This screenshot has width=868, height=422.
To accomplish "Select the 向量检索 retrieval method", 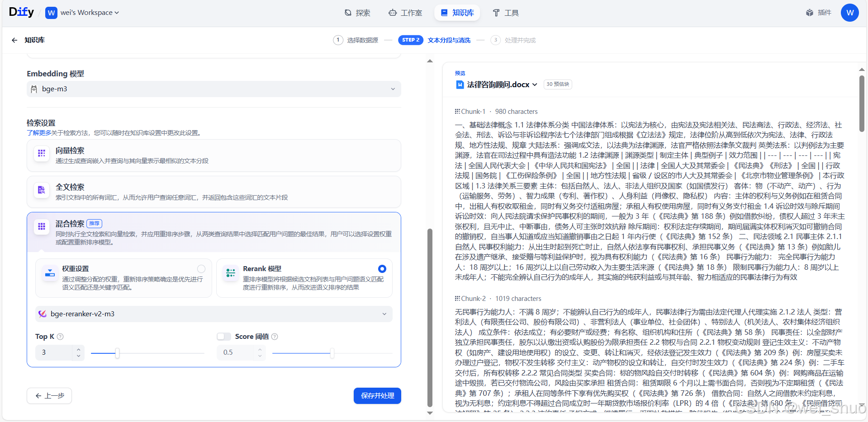I will (213, 155).
